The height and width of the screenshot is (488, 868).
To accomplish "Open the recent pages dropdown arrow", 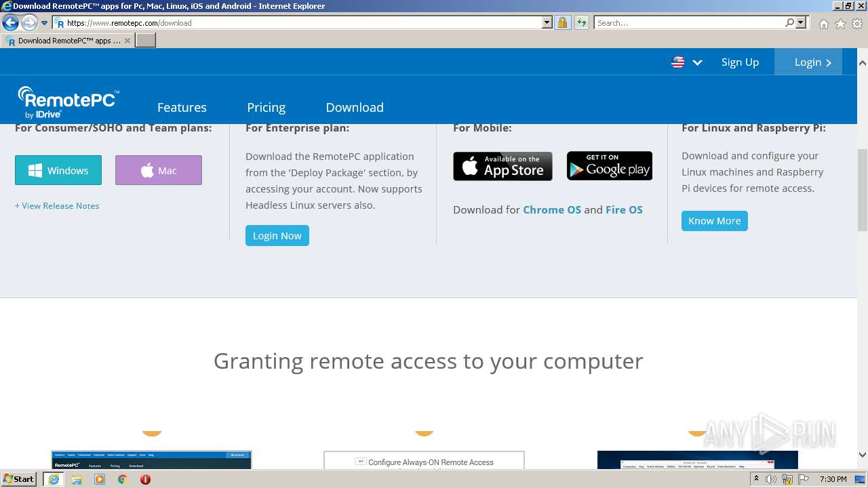I will (x=45, y=23).
